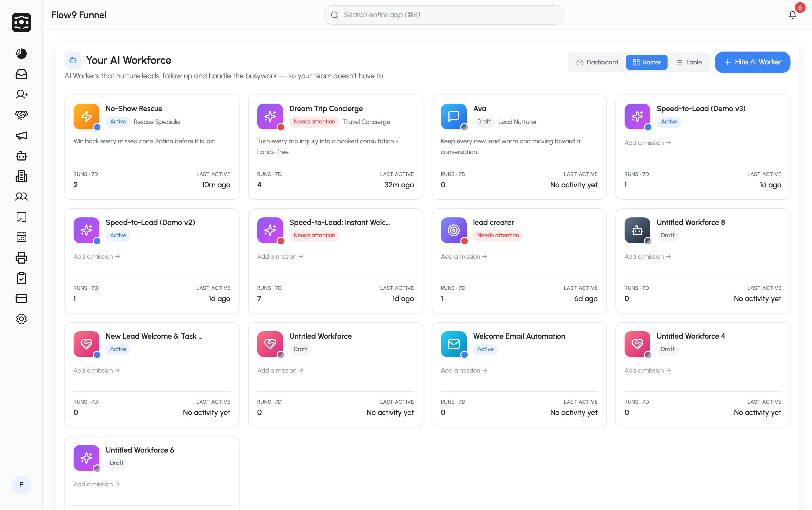Click the lead creater target icon
The width and height of the screenshot is (812, 510).
[454, 230]
